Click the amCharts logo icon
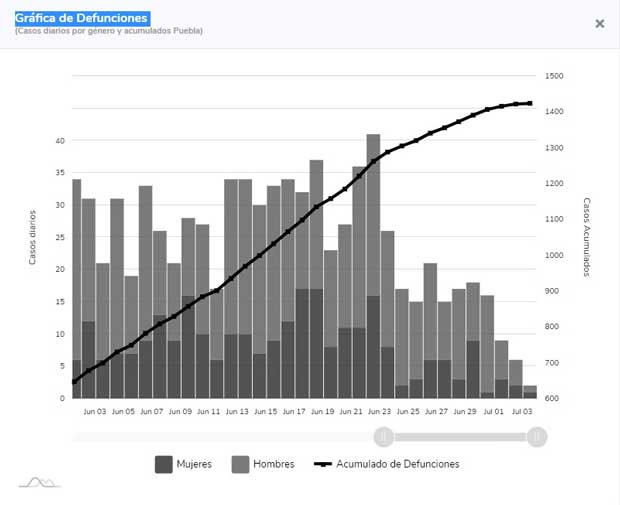The height and width of the screenshot is (505, 620). click(40, 482)
